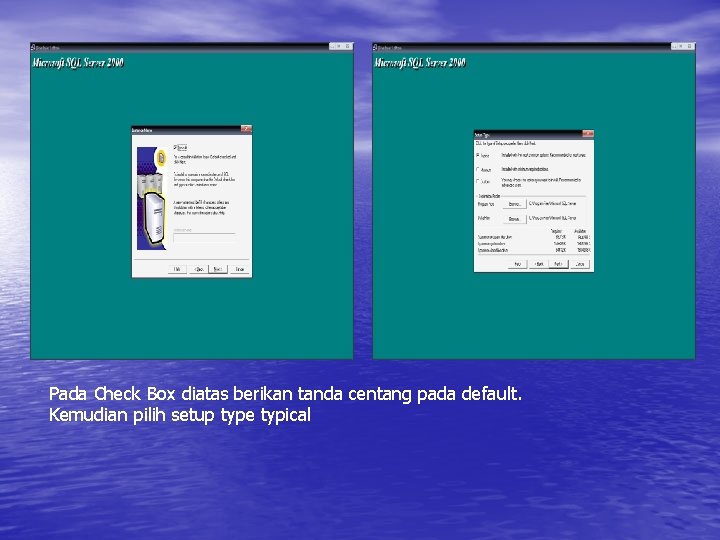
Task: Click the right setup window's title bar icon
Action: click(375, 47)
